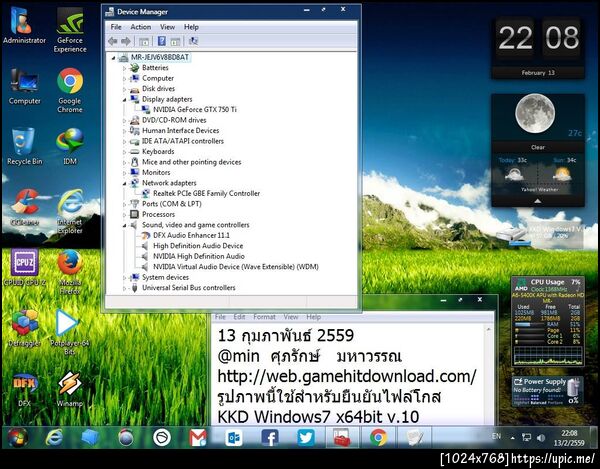Expand the Batteries node

click(x=124, y=68)
